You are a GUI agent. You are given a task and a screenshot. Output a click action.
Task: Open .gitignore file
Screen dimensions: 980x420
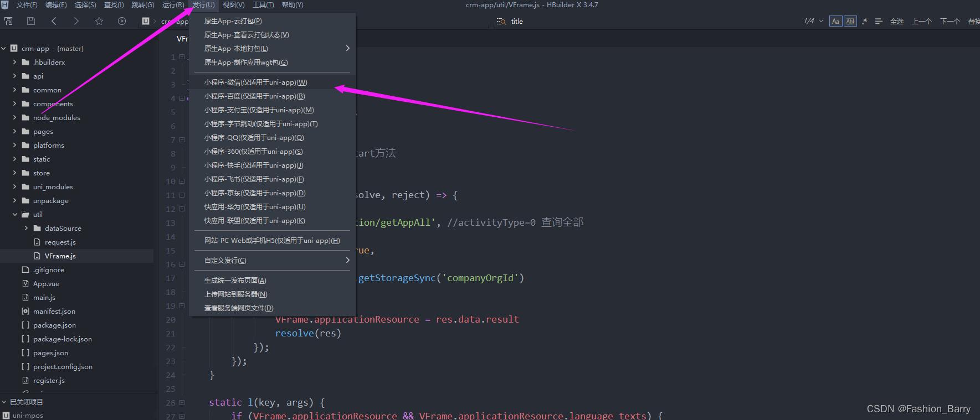[49, 269]
